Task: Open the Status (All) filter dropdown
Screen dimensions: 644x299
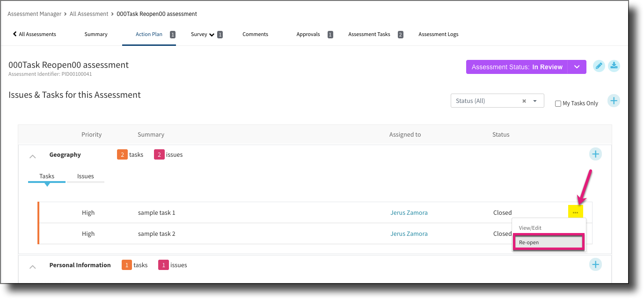Action: coord(535,101)
